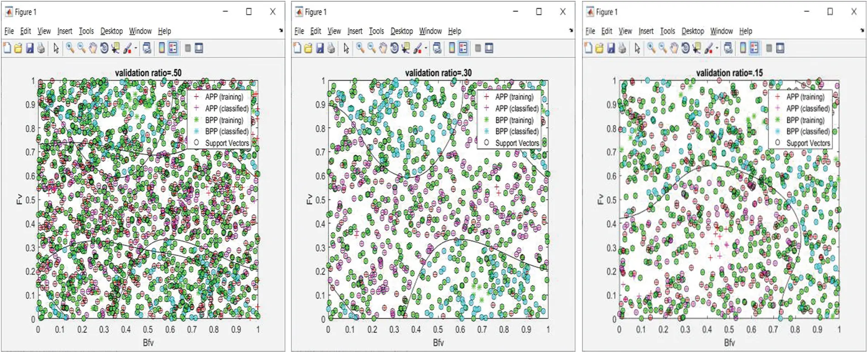Open Desktop menu in right window
Viewport: 868px width, 353px height.
point(693,31)
